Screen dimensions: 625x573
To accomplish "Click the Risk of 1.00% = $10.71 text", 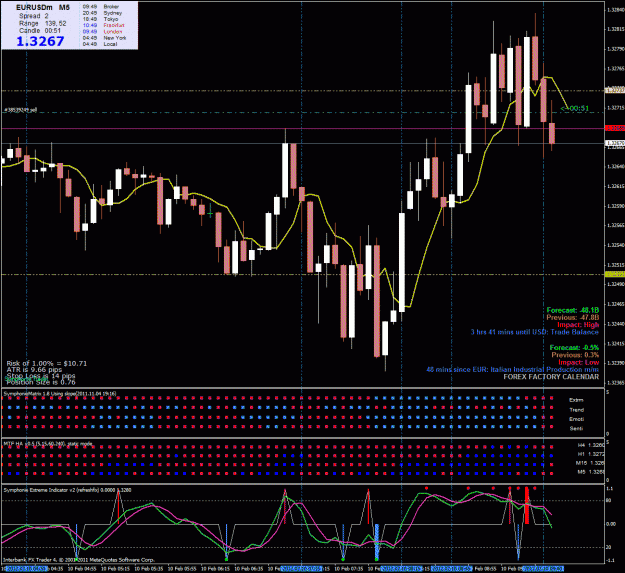I will click(x=47, y=363).
